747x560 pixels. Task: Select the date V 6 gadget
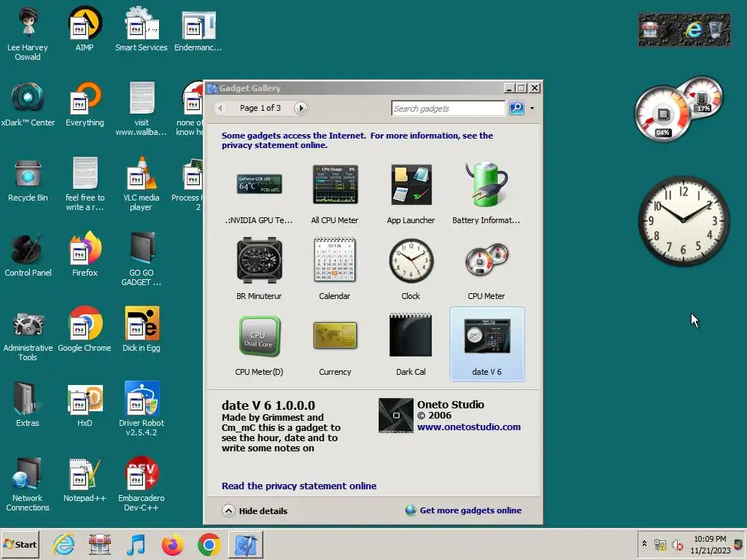pyautogui.click(x=487, y=344)
